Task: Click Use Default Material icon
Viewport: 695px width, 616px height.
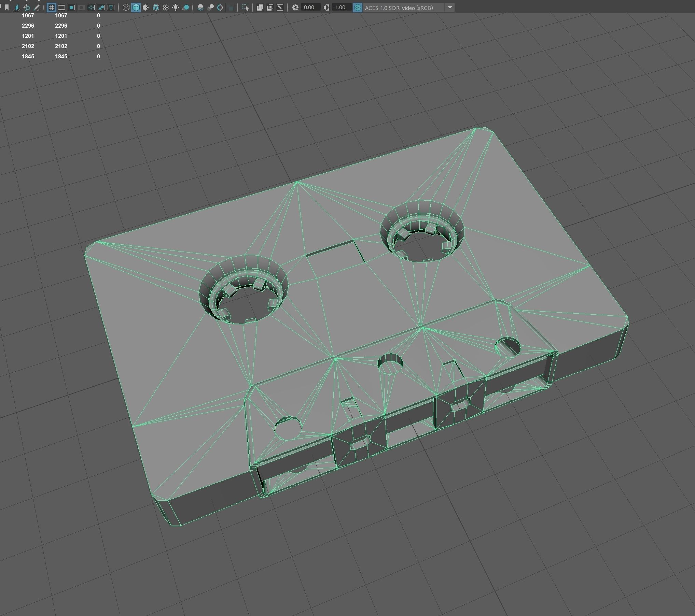Action: tap(146, 7)
